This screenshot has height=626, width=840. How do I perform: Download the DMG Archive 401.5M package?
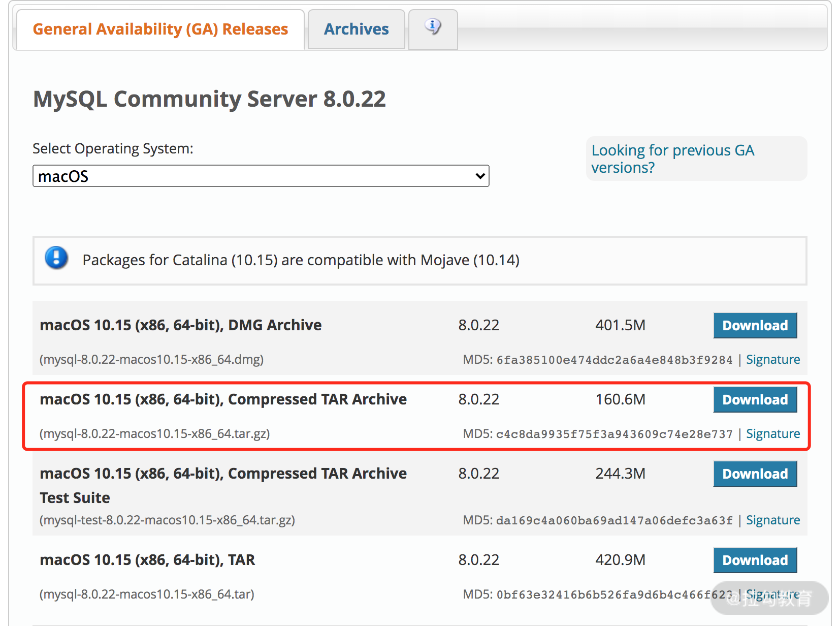click(755, 325)
